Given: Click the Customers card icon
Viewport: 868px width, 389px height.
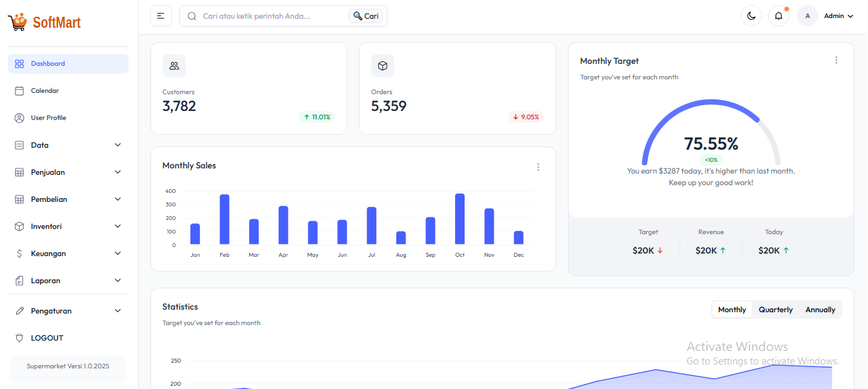Looking at the screenshot, I should 174,65.
